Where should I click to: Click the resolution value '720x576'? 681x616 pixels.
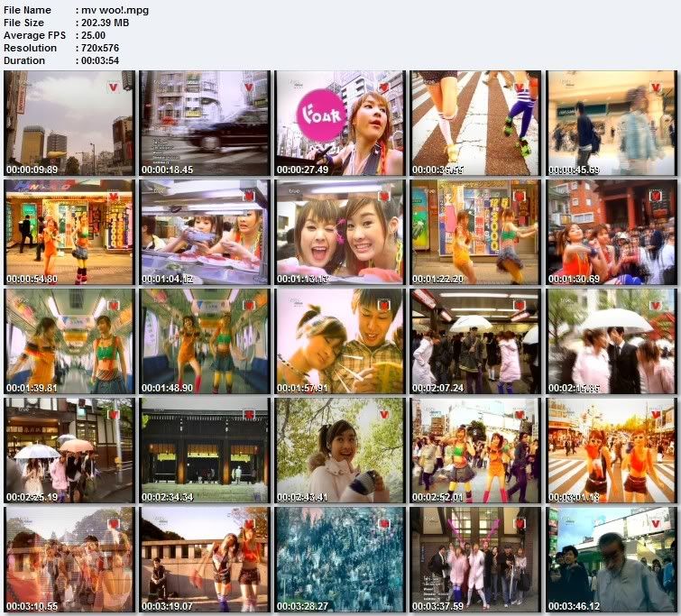100,48
